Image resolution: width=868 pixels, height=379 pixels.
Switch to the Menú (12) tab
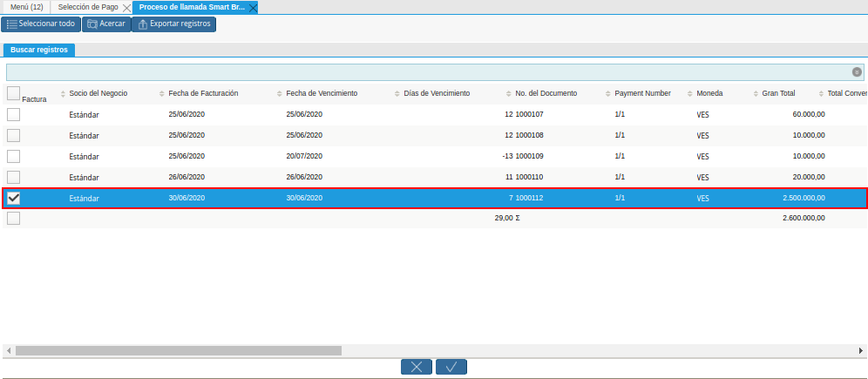click(x=26, y=7)
